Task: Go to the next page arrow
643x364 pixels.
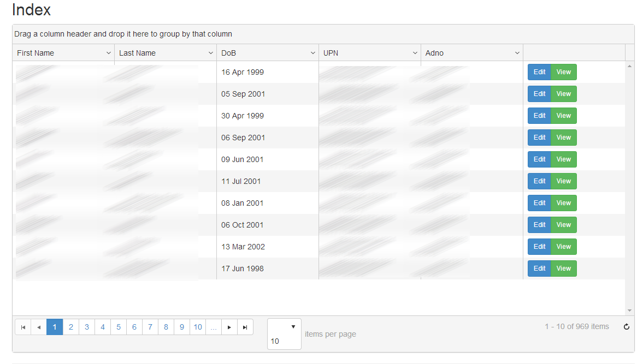Action: tap(229, 327)
